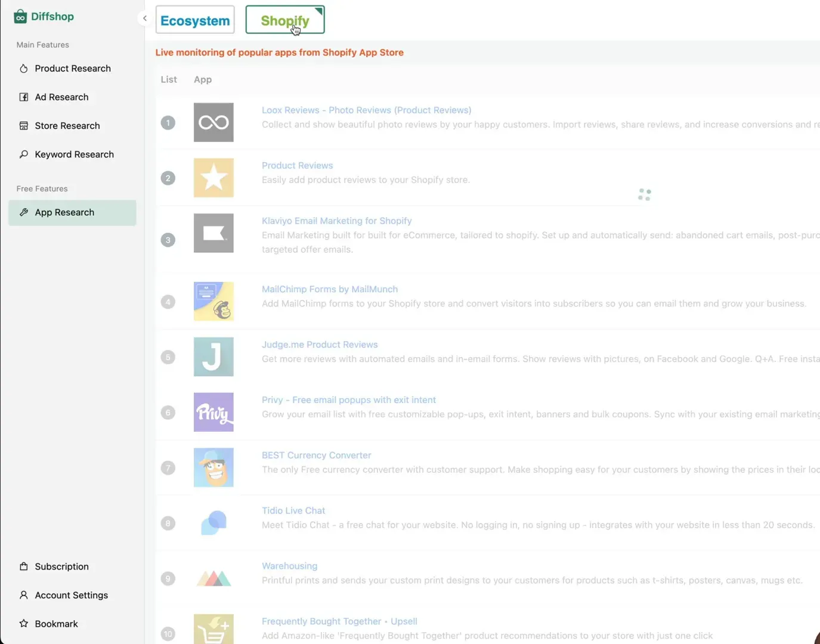The image size is (820, 644).
Task: Open the Loox Reviews app icon
Action: point(213,122)
